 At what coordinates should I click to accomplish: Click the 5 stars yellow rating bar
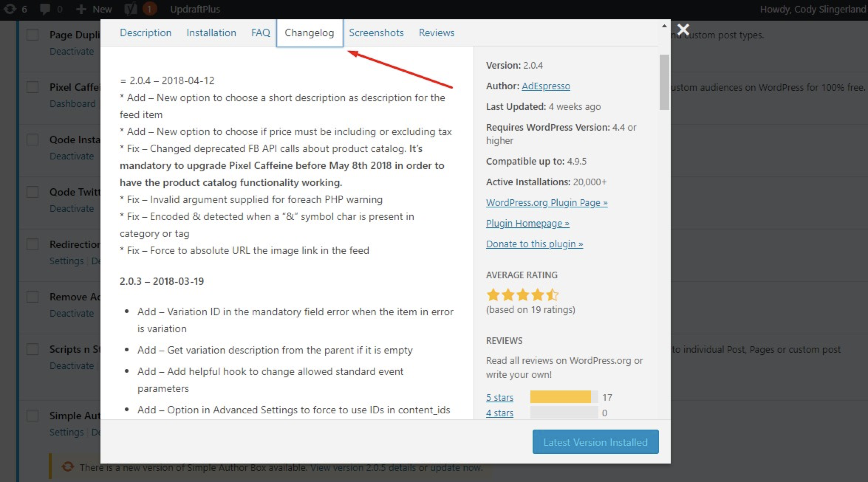click(x=560, y=397)
